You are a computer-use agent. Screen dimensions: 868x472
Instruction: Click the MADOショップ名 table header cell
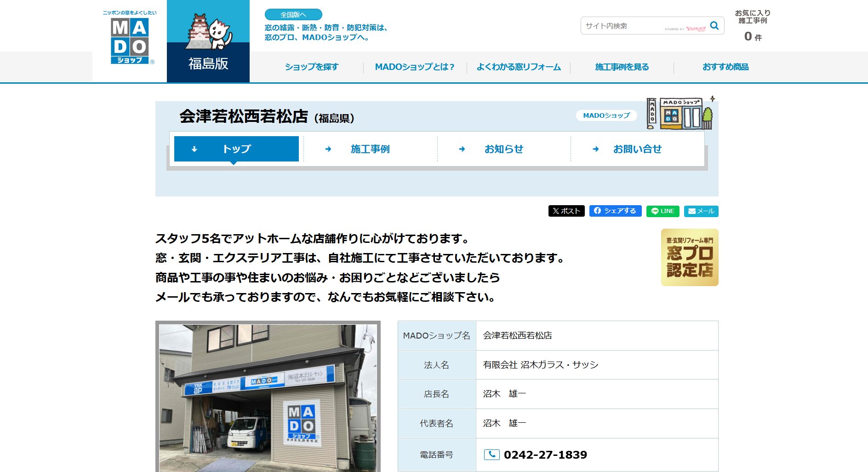437,335
